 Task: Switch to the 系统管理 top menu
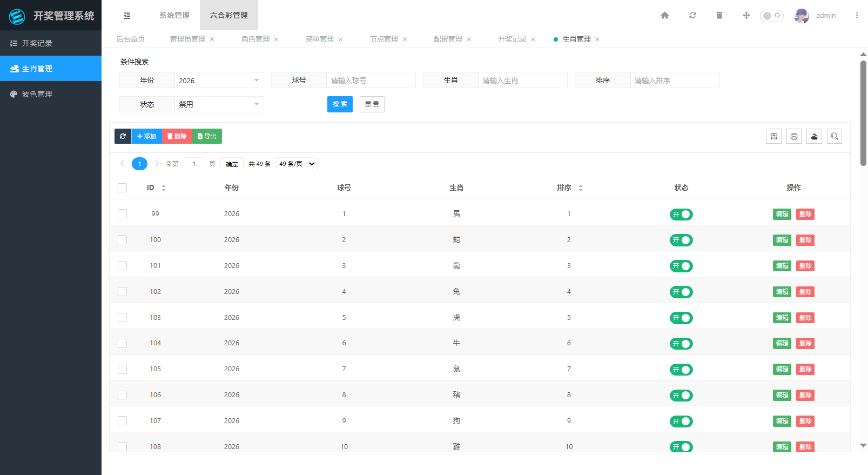174,15
